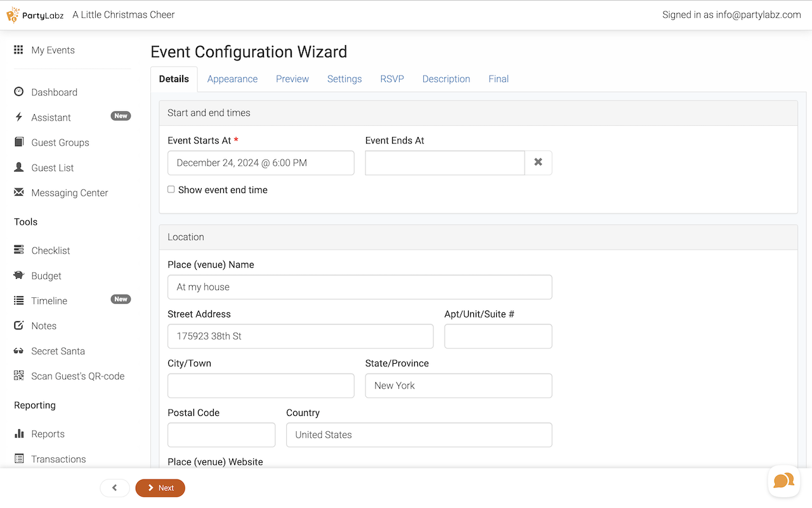Open the chat bubbles support widget
The height and width of the screenshot is (508, 812).
coord(783,481)
